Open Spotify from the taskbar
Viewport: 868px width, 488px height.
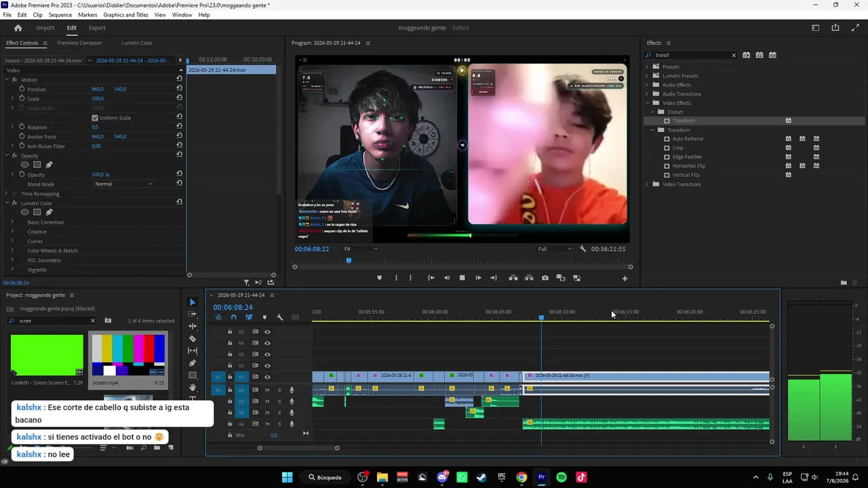(x=561, y=477)
